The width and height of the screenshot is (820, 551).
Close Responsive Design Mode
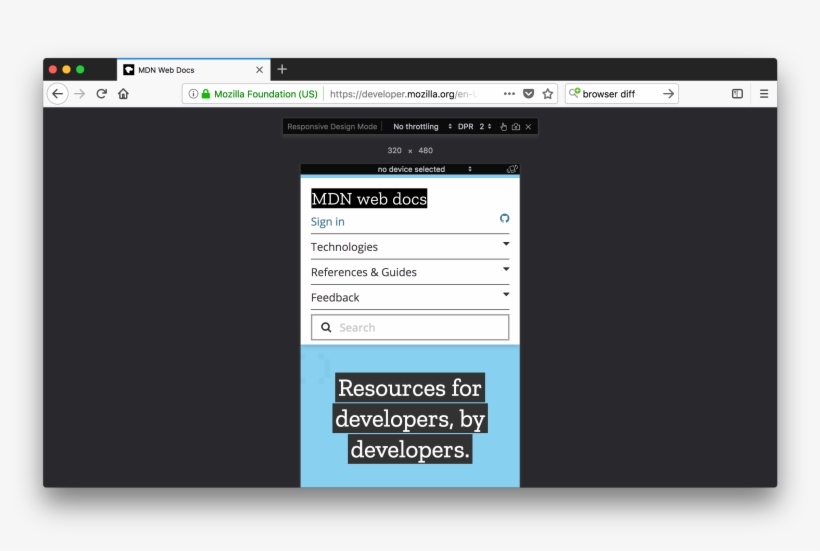pos(528,127)
